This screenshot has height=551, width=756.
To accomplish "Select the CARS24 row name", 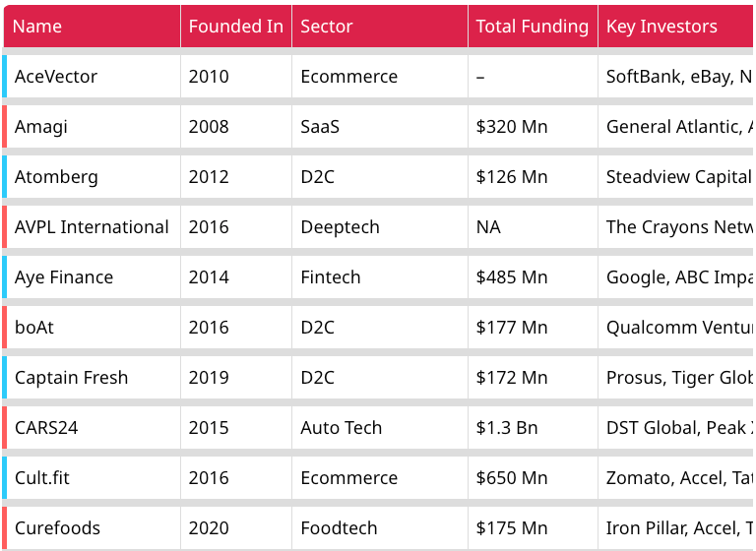I will [46, 428].
